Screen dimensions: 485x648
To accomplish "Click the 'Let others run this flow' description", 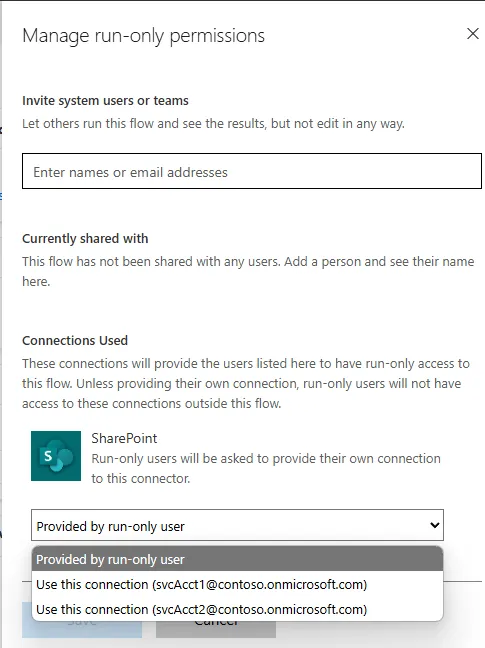I will [213, 124].
